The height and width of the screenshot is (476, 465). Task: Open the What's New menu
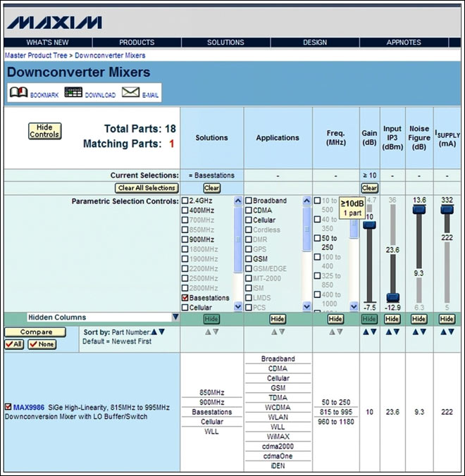tap(48, 42)
